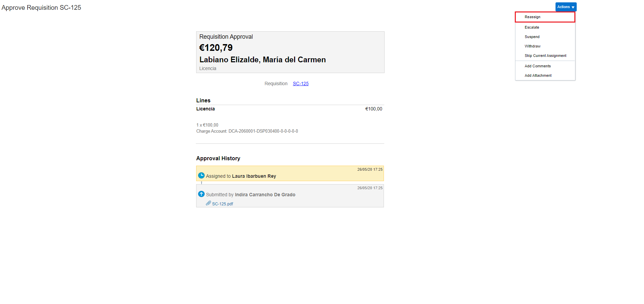Click the paperclip icon next to SC-125.pdf

tap(208, 203)
